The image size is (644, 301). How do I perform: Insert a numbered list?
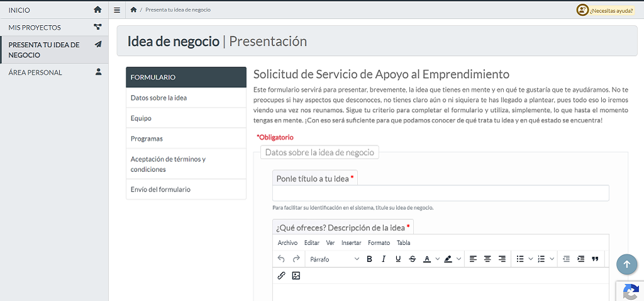(541, 259)
